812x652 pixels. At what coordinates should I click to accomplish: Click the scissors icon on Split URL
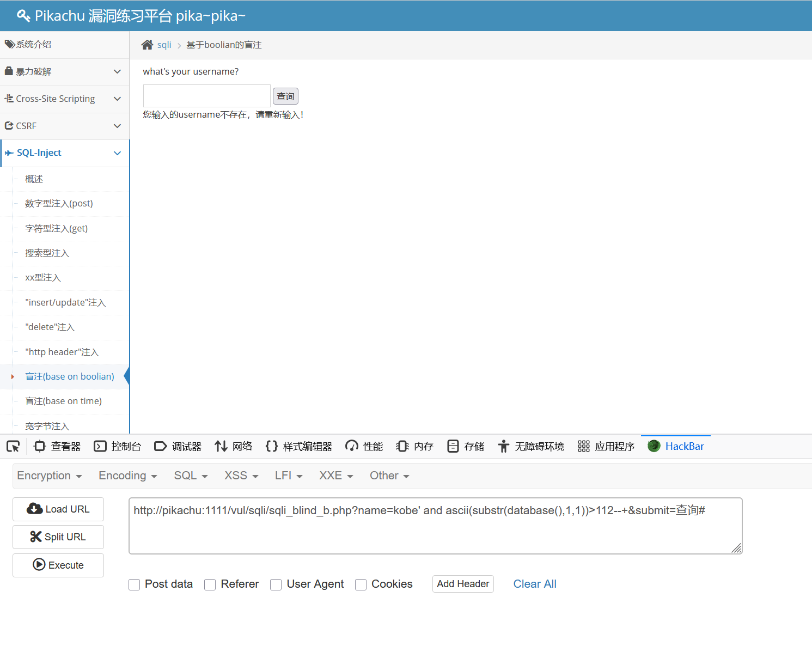click(x=36, y=537)
